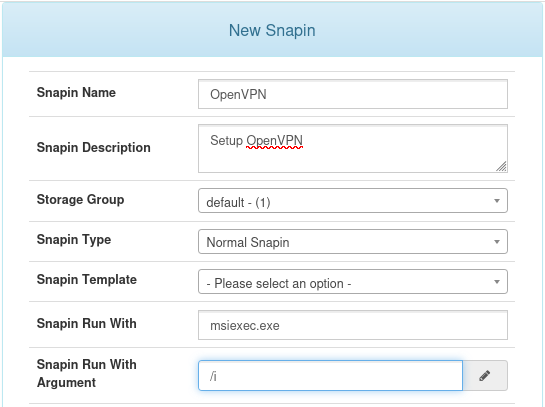The height and width of the screenshot is (407, 545).
Task: Click the Snapin Run With Argument field
Action: [330, 376]
